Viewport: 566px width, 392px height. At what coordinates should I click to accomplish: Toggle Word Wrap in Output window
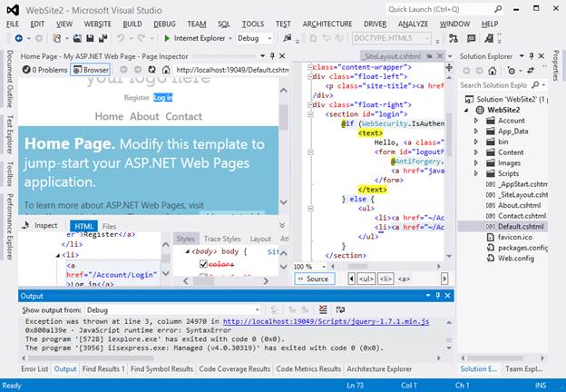click(x=340, y=309)
